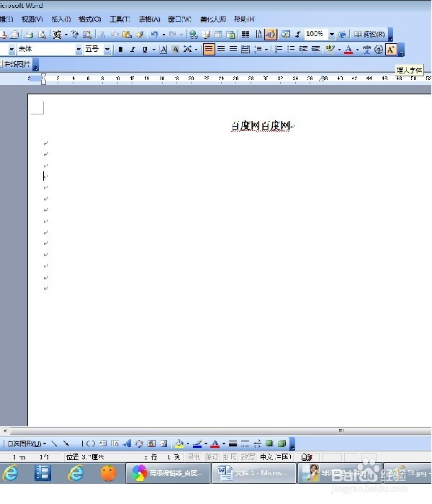This screenshot has width=432, height=504.
Task: Click the Print icon in the standard toolbar
Action: 30,34
